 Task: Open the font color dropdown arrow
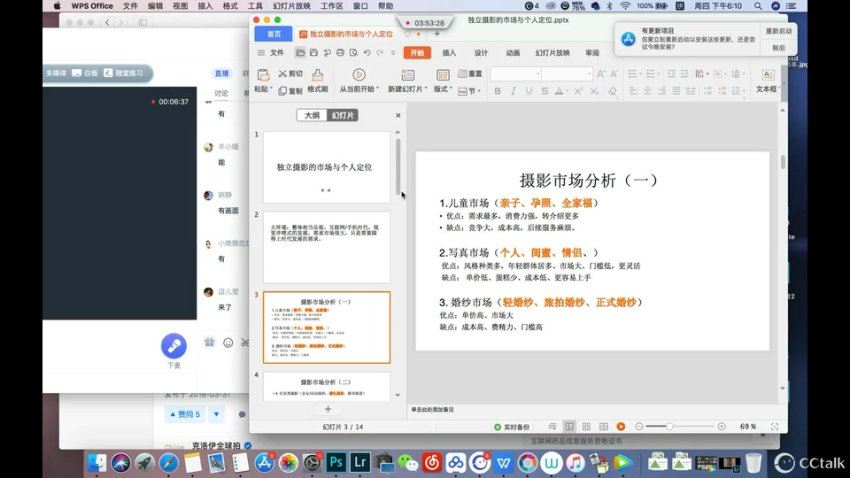click(566, 91)
